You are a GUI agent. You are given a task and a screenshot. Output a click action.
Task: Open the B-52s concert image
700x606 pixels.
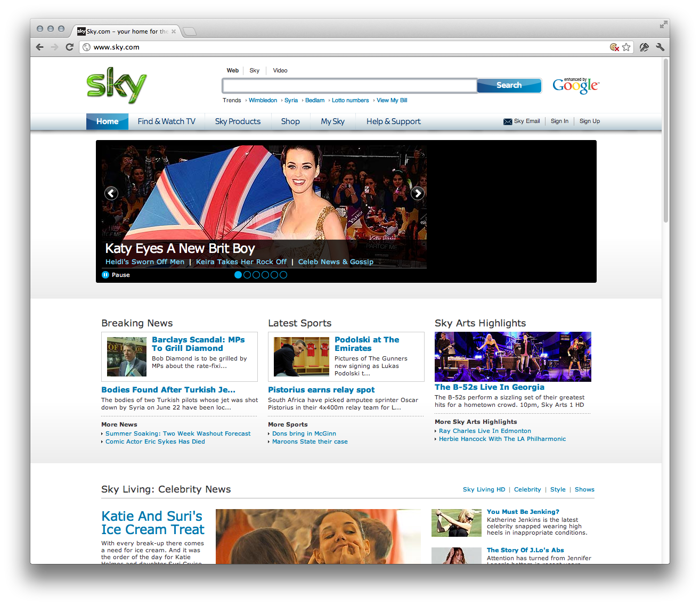[x=513, y=357]
